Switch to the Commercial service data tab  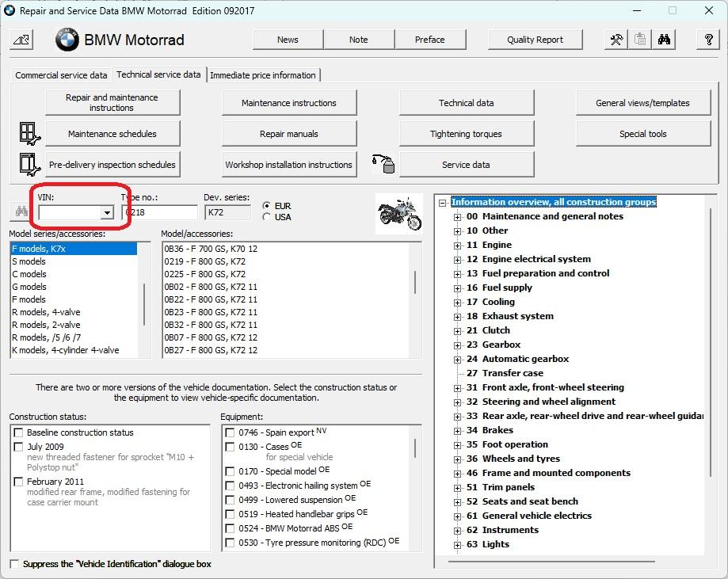pos(61,75)
